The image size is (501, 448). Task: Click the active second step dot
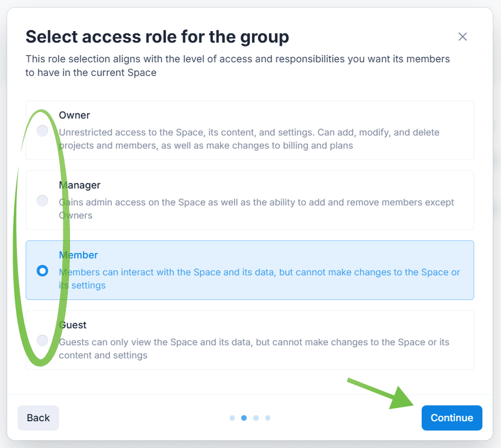pyautogui.click(x=244, y=418)
